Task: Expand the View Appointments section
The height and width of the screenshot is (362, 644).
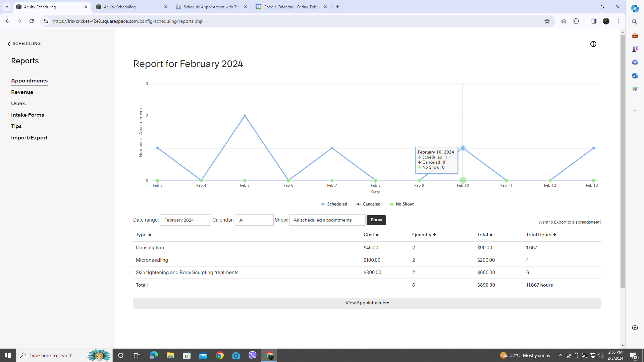Action: pos(367,303)
